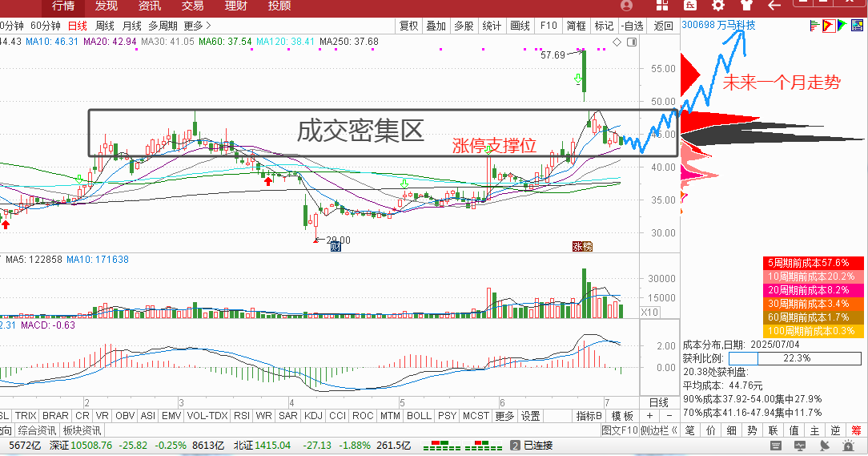The height and width of the screenshot is (456, 868).
Task: Click the market breadth red-green bars indicator
Action: click(462, 446)
